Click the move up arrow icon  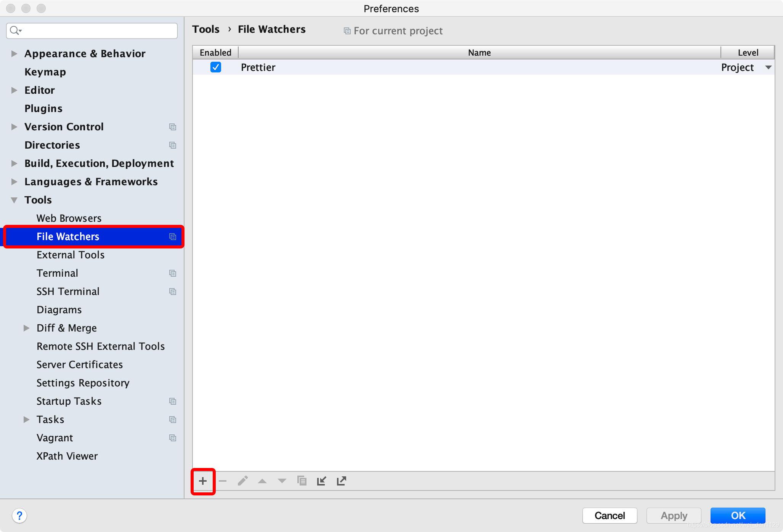coord(262,481)
